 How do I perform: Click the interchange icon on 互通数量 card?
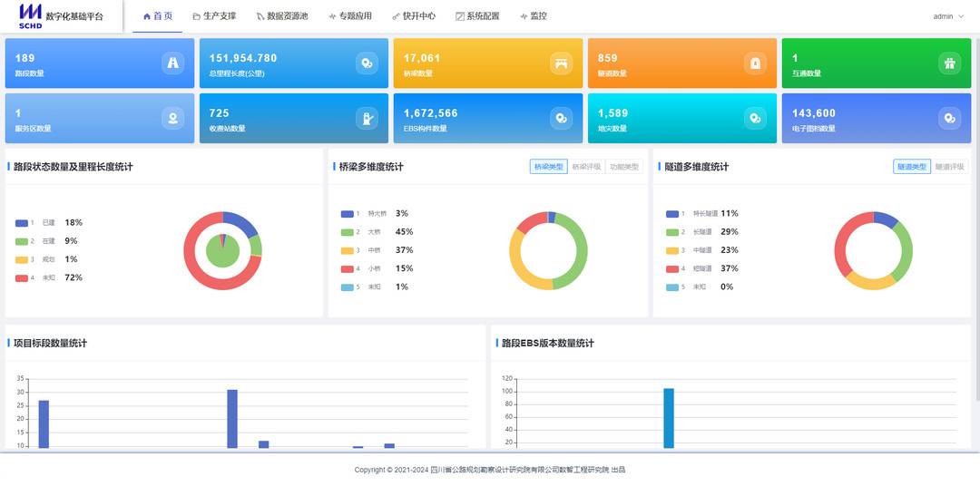[949, 63]
